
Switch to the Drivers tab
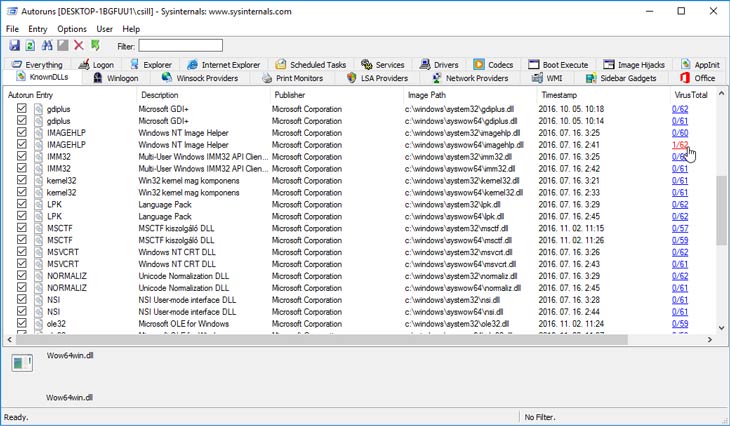(439, 65)
